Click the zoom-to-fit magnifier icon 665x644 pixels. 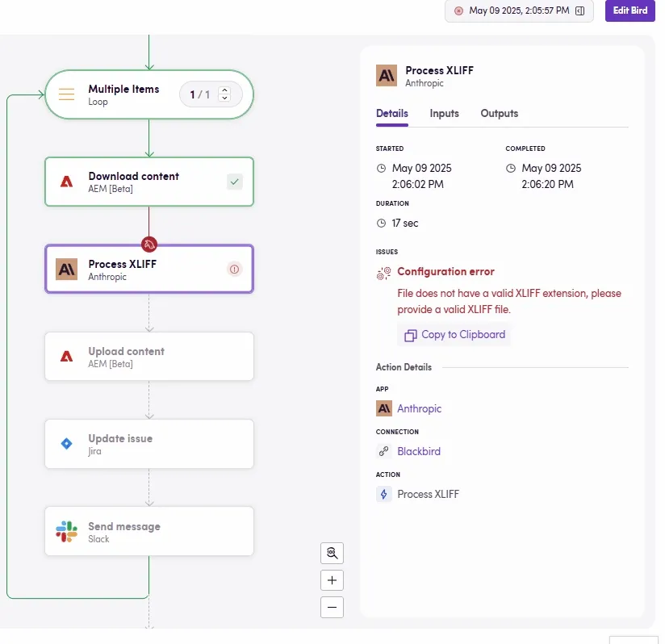(x=332, y=553)
